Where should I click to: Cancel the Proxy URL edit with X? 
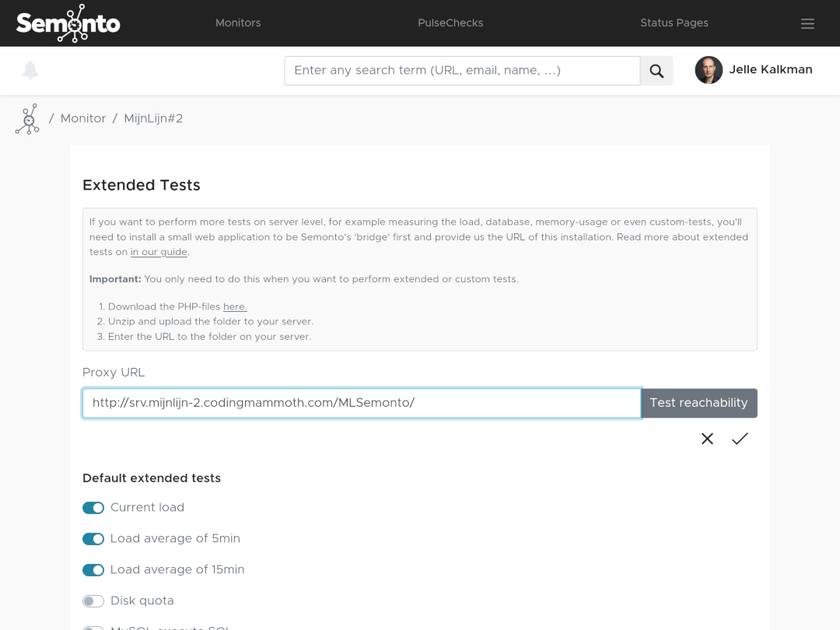707,439
